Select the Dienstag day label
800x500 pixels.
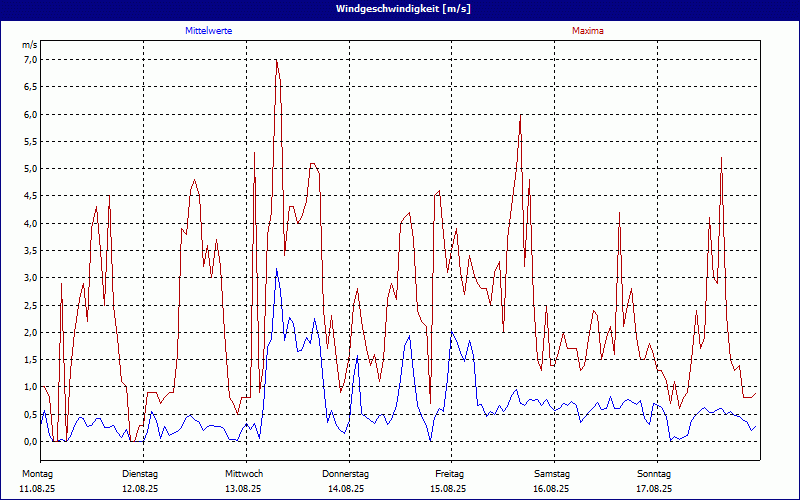click(140, 473)
